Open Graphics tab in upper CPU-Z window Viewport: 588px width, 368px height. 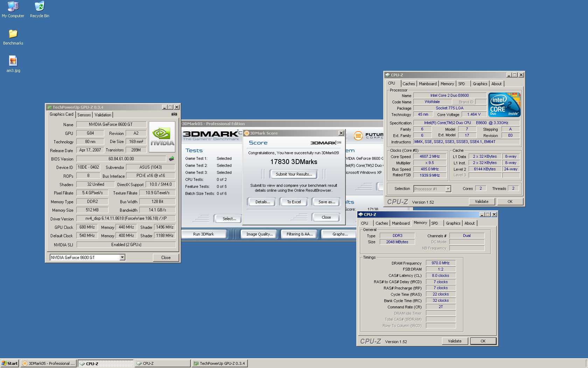pyautogui.click(x=480, y=84)
